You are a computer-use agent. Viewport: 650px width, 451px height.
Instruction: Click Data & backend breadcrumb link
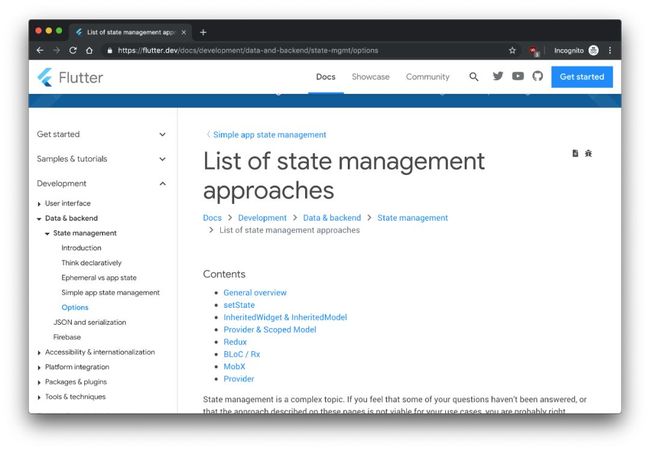click(x=332, y=218)
